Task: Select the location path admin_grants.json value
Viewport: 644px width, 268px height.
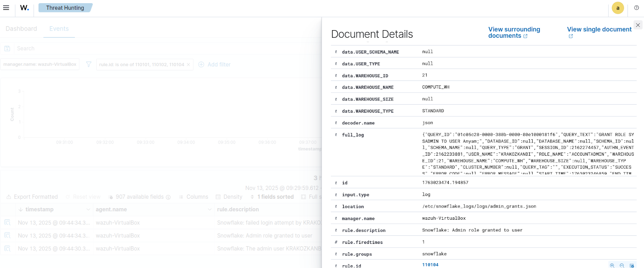Action: [x=479, y=206]
